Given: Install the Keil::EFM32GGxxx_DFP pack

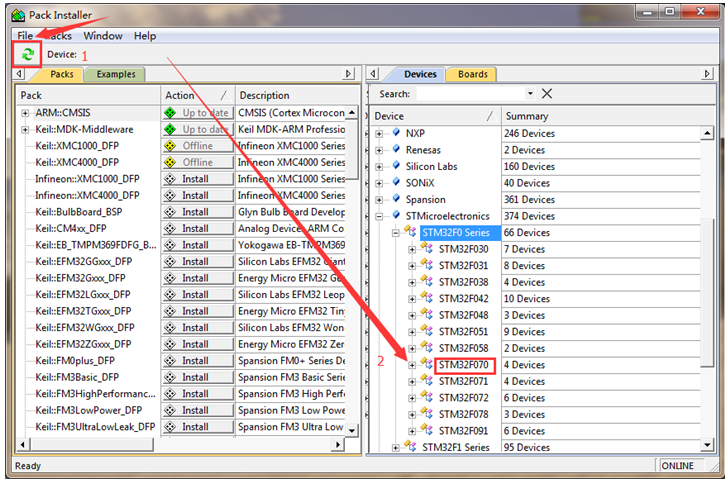Looking at the screenshot, I should point(198,262).
